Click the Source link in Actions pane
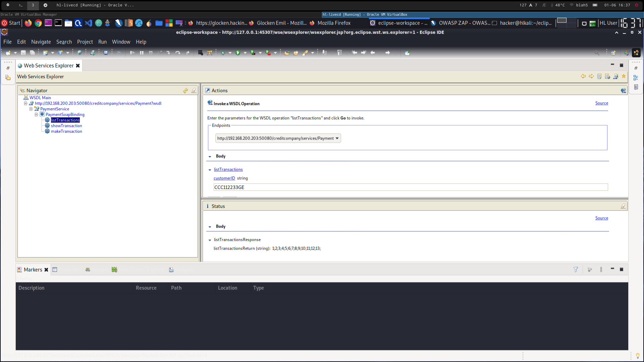Screen dimensions: 644x362 [601, 103]
